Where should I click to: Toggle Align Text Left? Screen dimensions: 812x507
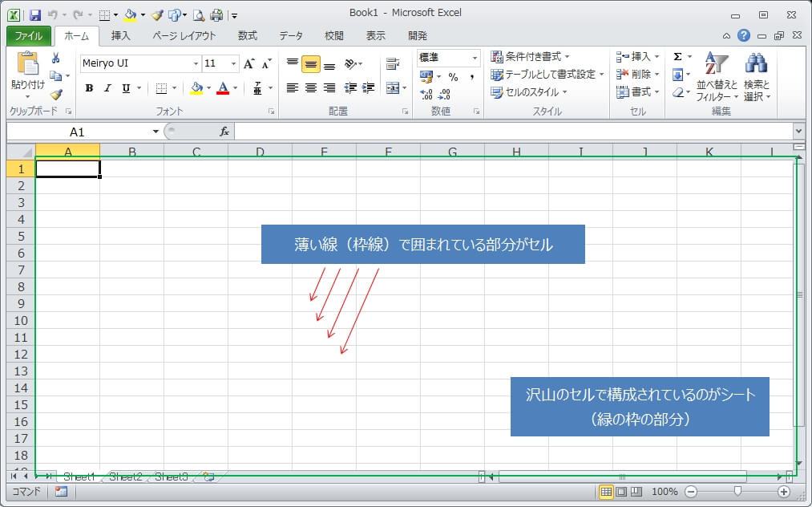pyautogui.click(x=293, y=88)
